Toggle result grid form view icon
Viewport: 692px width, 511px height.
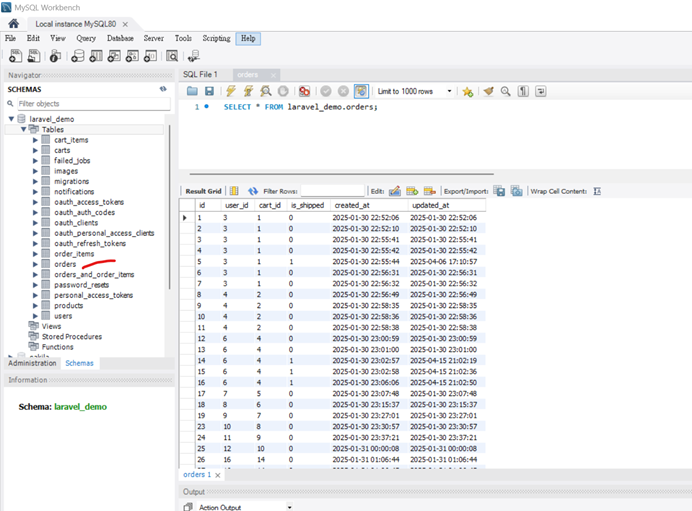pyautogui.click(x=234, y=191)
